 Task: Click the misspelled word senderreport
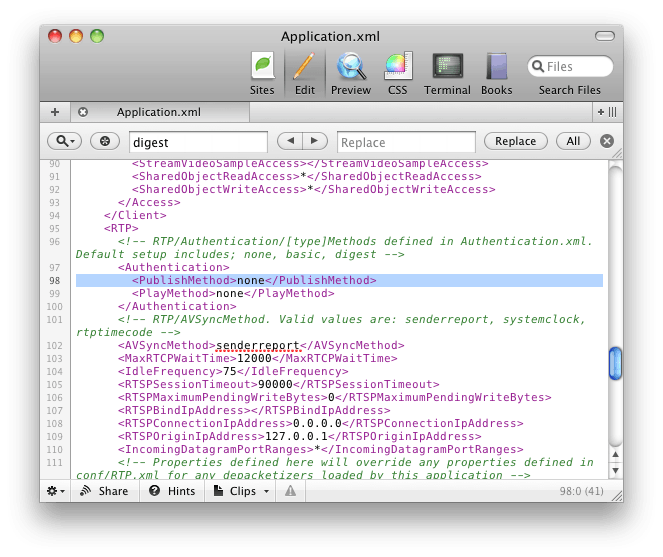pos(258,346)
